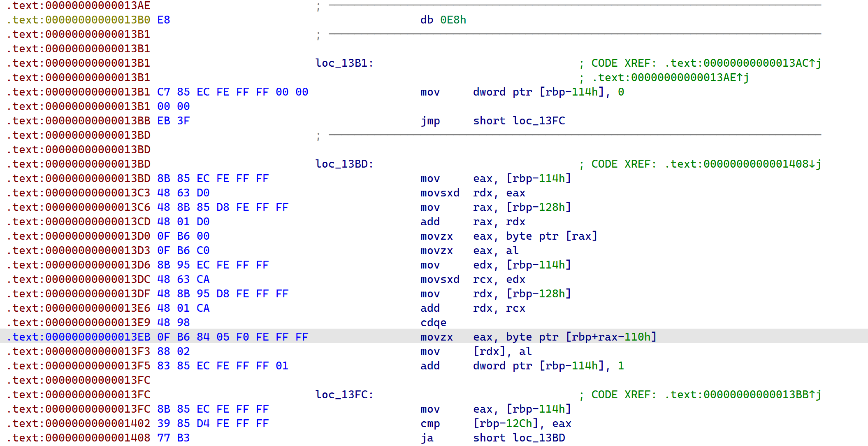Viewport: 868px width, 446px height.
Task: Select address .text:00000000000013B0
Action: pyautogui.click(x=78, y=20)
